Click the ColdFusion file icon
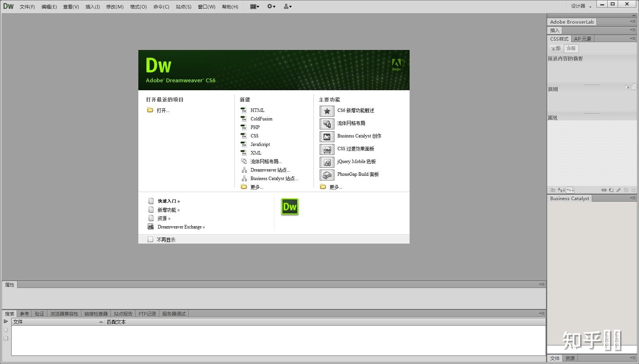The width and height of the screenshot is (639, 364). [x=244, y=119]
